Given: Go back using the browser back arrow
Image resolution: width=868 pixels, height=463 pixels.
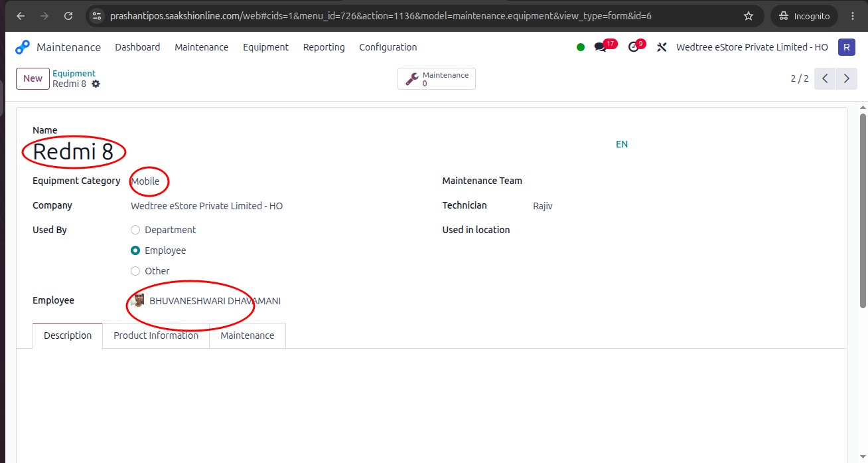Looking at the screenshot, I should point(21,16).
